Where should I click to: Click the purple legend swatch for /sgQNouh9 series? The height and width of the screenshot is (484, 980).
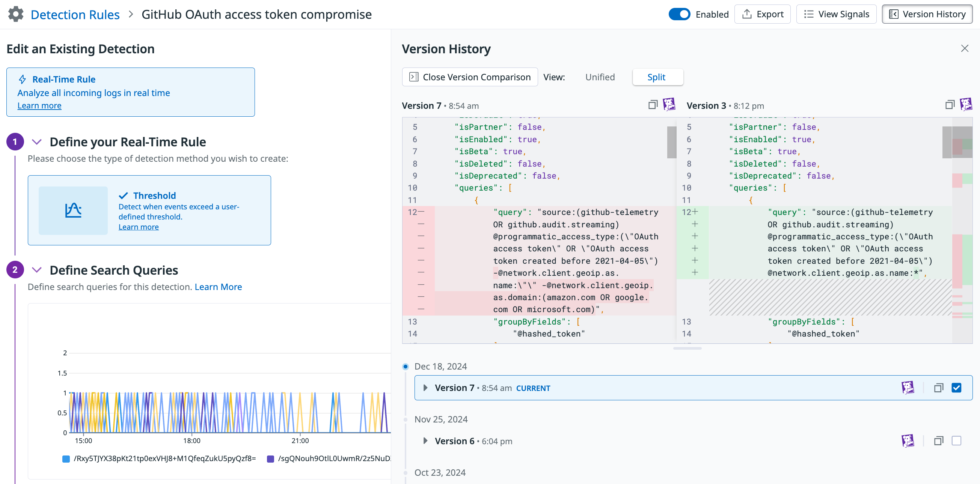(x=270, y=459)
